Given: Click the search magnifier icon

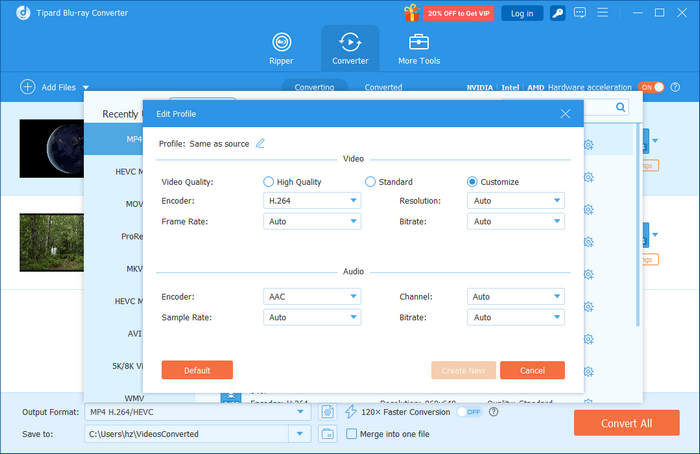Looking at the screenshot, I should (620, 107).
